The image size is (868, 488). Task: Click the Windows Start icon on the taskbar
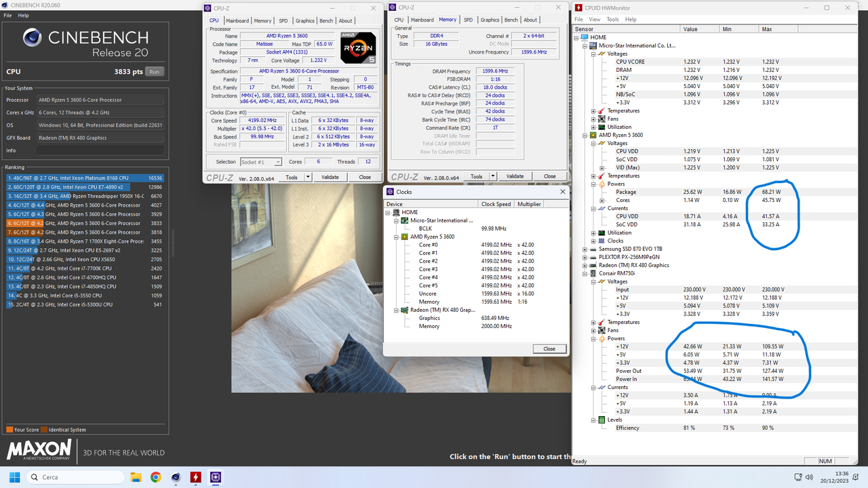click(14, 477)
